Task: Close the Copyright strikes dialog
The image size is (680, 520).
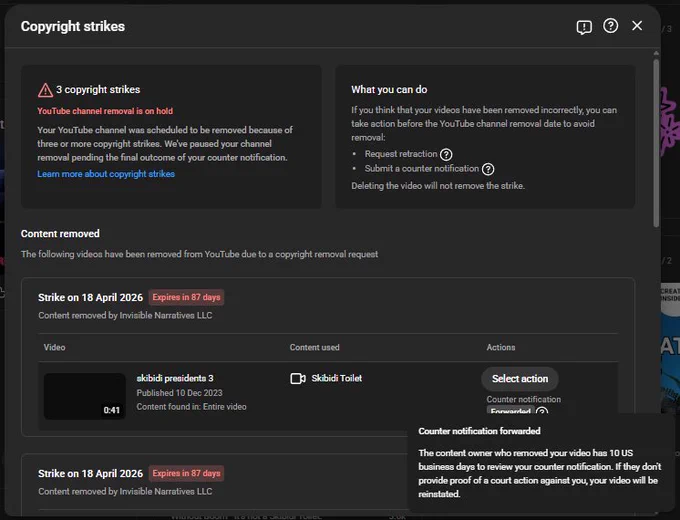Action: (637, 26)
